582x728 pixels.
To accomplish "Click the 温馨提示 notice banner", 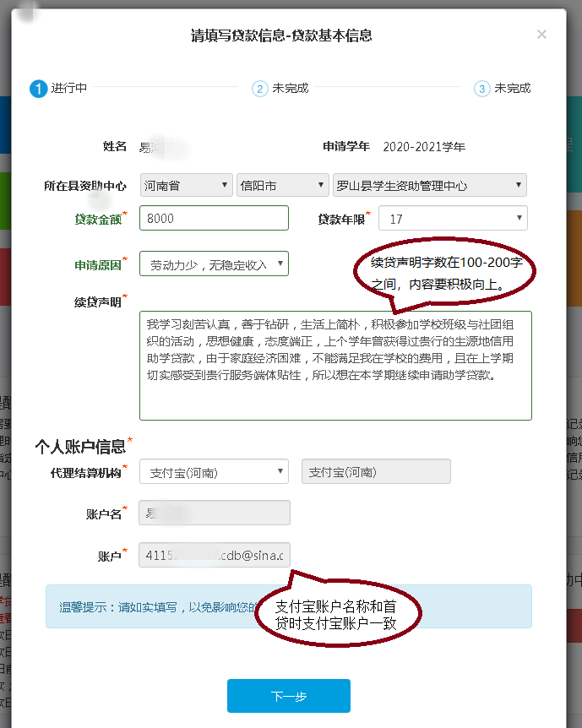I will tap(152, 606).
